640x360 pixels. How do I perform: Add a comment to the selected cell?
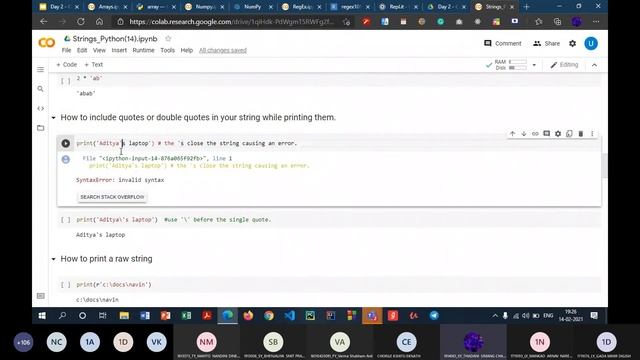(x=547, y=134)
